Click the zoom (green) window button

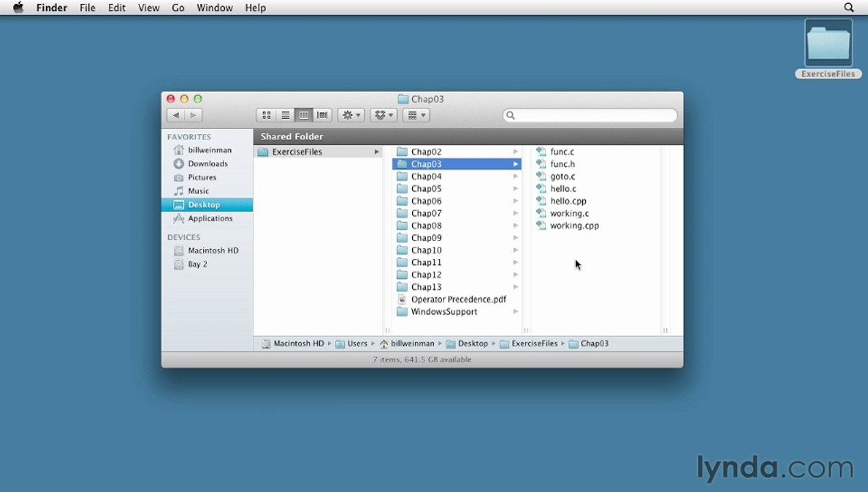pyautogui.click(x=198, y=99)
